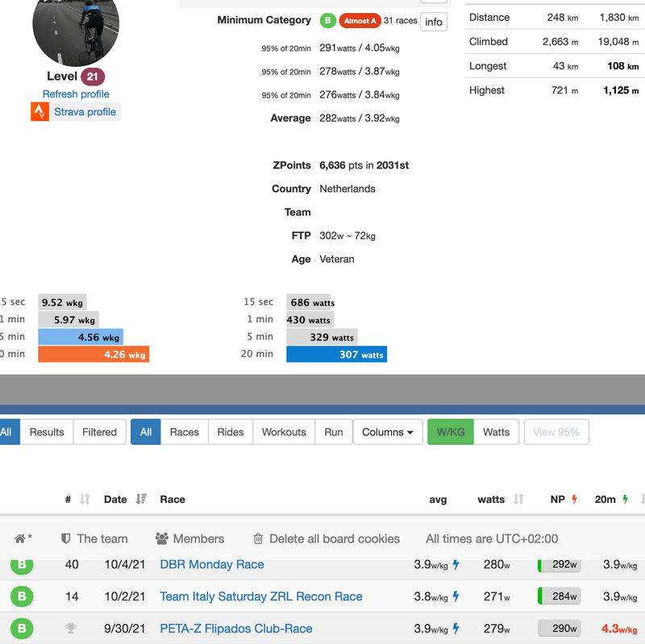
Task: Click Delete all board cookies
Action: (335, 538)
